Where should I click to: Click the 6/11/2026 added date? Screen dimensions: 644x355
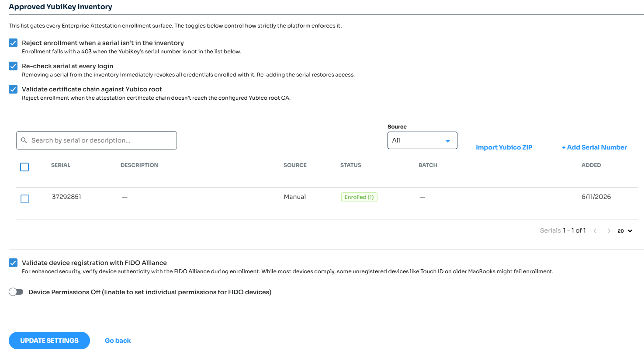click(x=596, y=197)
